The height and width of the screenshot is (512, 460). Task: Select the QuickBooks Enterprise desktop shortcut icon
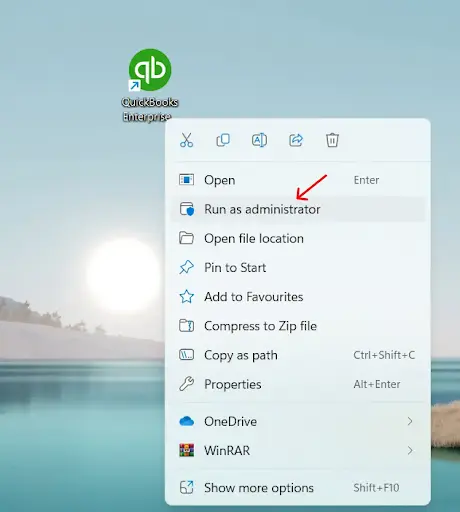click(150, 70)
